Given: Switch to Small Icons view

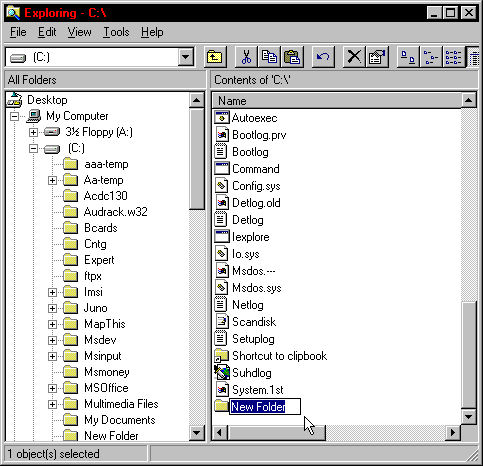Looking at the screenshot, I should coord(431,57).
